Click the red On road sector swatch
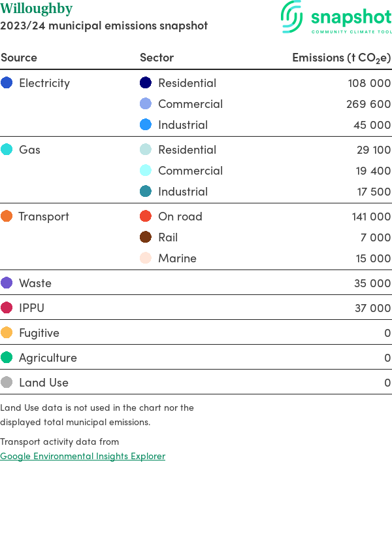Screen dimensions: 392x556 146,216
